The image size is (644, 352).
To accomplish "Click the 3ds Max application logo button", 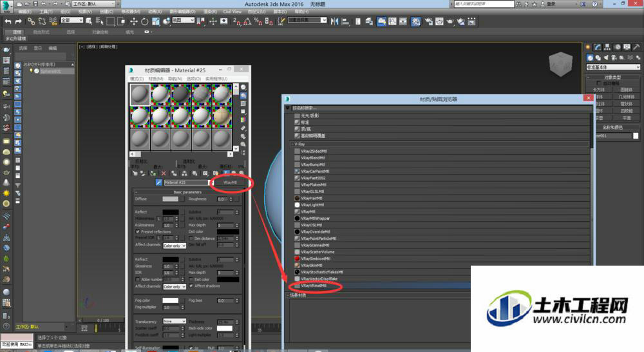I will (x=6, y=6).
